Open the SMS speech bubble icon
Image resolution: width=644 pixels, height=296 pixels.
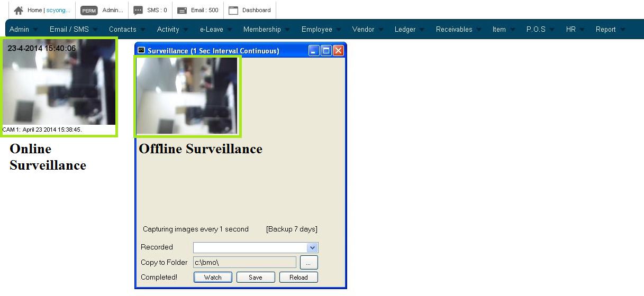click(138, 11)
